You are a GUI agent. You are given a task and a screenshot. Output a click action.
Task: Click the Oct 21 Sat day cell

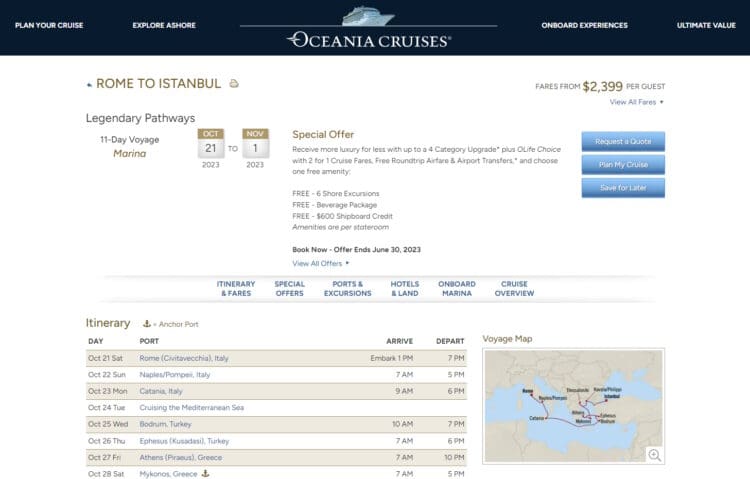[x=105, y=358]
